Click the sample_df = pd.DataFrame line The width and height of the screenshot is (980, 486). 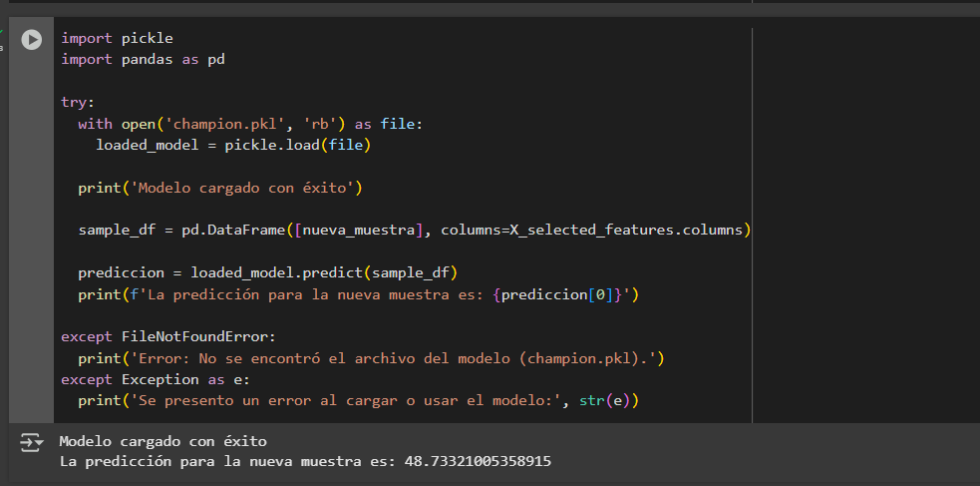[x=415, y=231]
